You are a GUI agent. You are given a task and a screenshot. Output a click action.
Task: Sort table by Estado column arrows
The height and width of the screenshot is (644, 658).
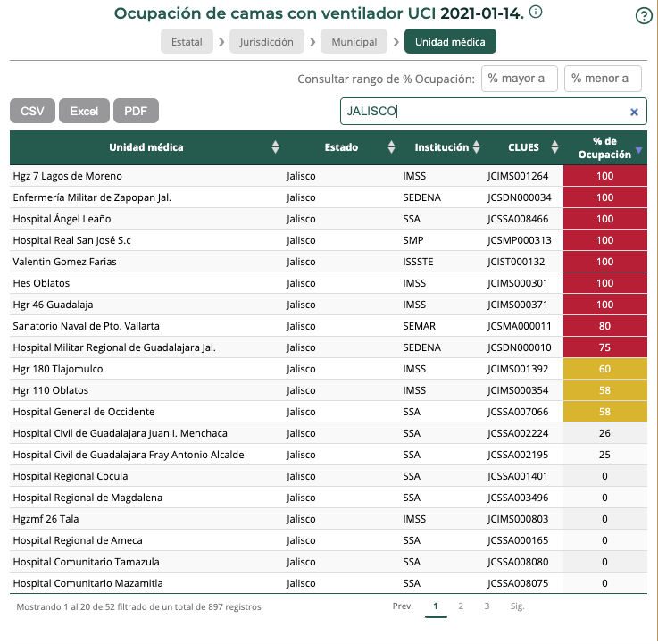pos(391,147)
